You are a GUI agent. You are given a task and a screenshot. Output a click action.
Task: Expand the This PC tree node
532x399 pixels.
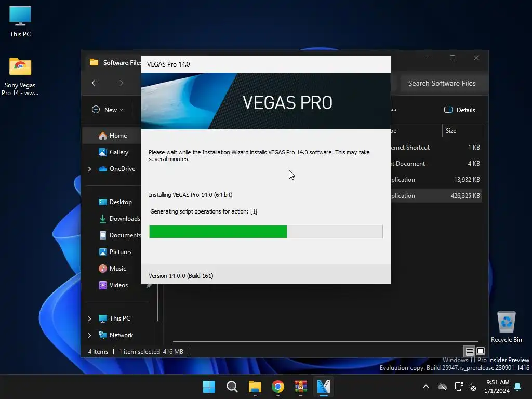click(89, 318)
